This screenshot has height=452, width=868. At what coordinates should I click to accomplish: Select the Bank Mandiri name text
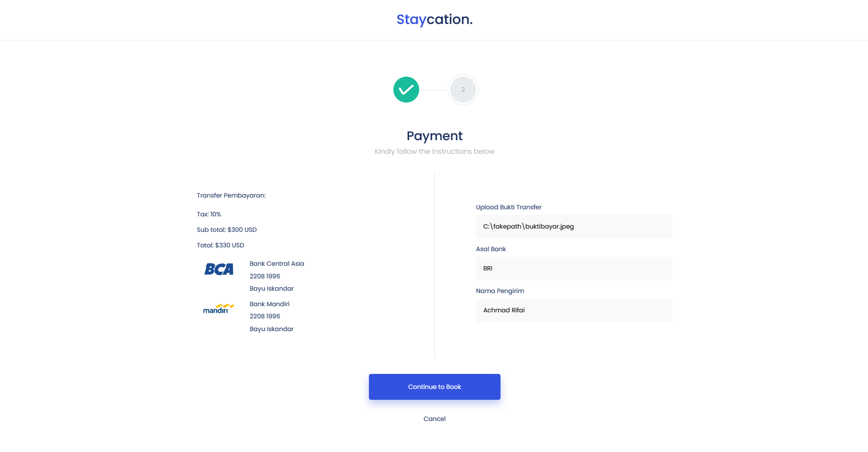click(269, 304)
